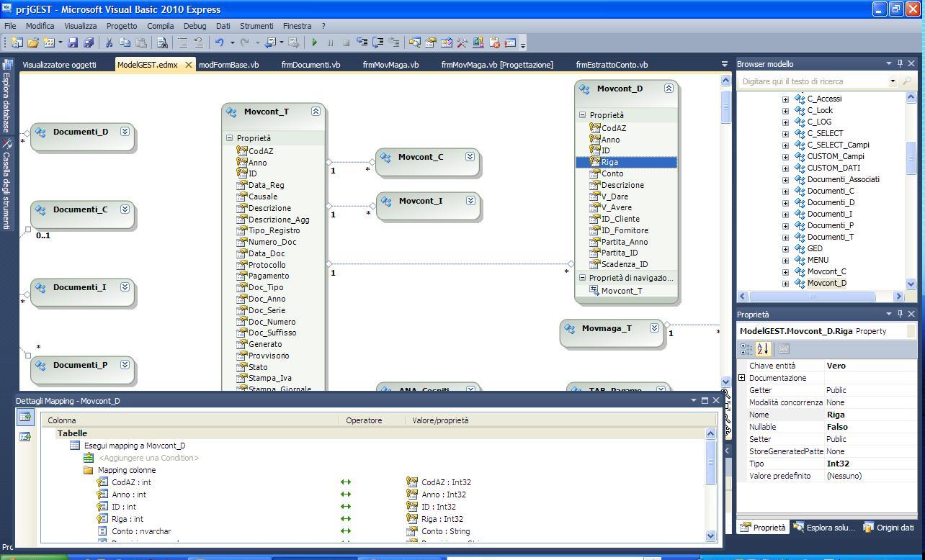Click the Undo arrow icon
925x560 pixels.
coord(219,43)
